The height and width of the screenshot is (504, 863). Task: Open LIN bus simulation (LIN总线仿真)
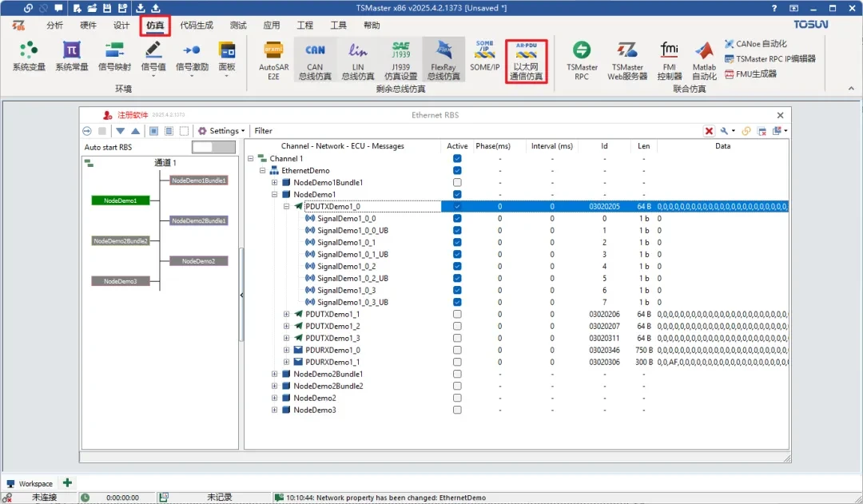(357, 60)
